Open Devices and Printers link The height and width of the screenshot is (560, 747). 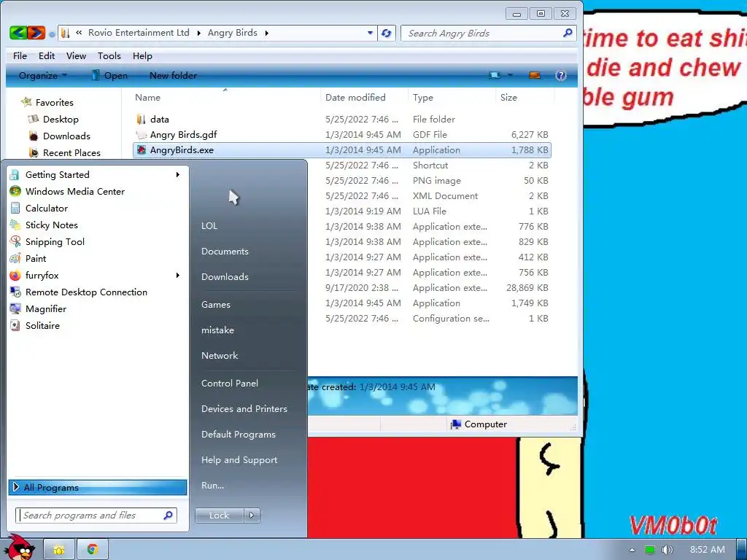244,408
